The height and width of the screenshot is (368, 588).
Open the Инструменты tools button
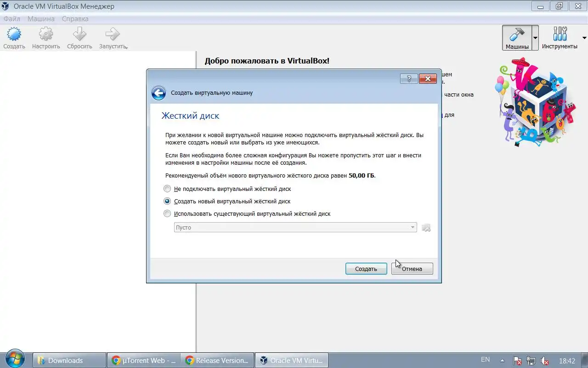click(560, 38)
